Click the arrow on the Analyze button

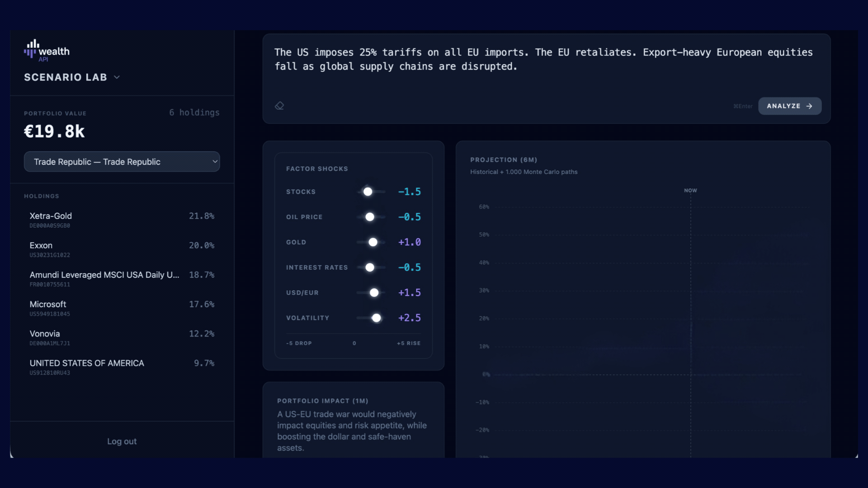(809, 106)
